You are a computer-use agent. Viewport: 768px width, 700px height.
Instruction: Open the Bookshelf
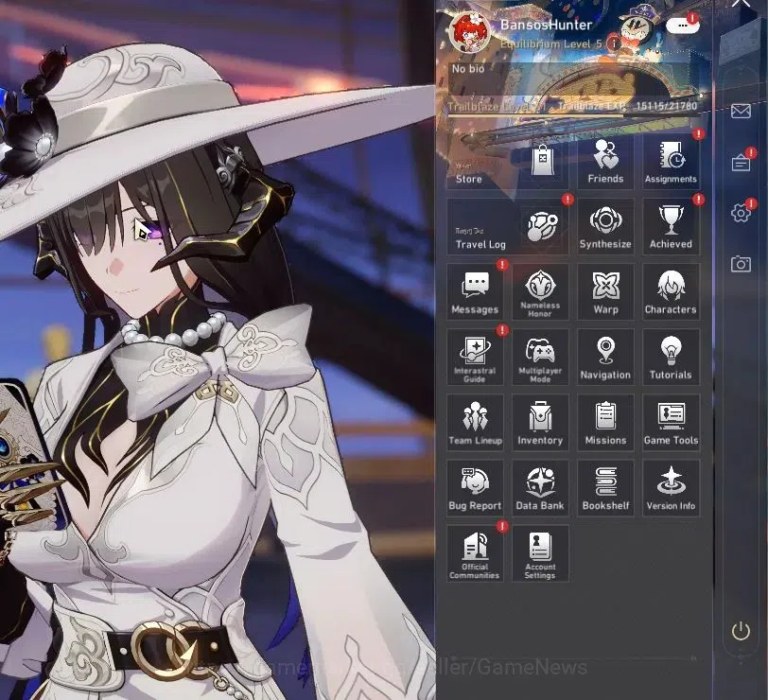605,488
